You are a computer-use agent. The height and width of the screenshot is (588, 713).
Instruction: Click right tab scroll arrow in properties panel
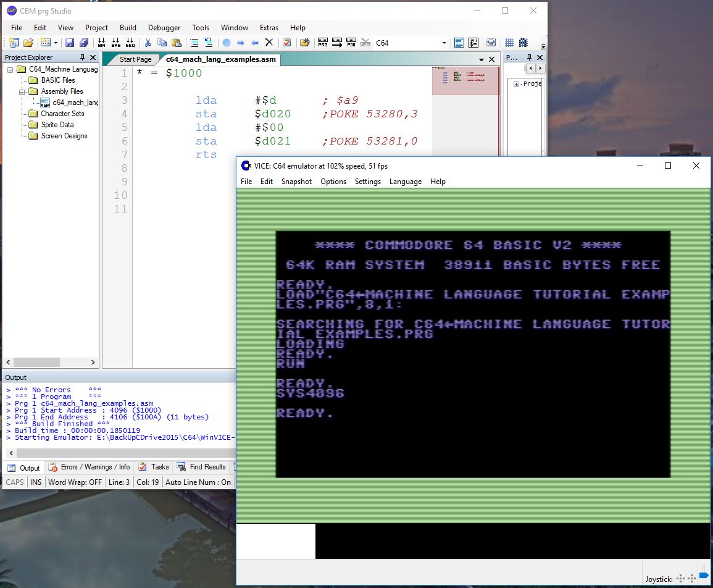[x=540, y=69]
